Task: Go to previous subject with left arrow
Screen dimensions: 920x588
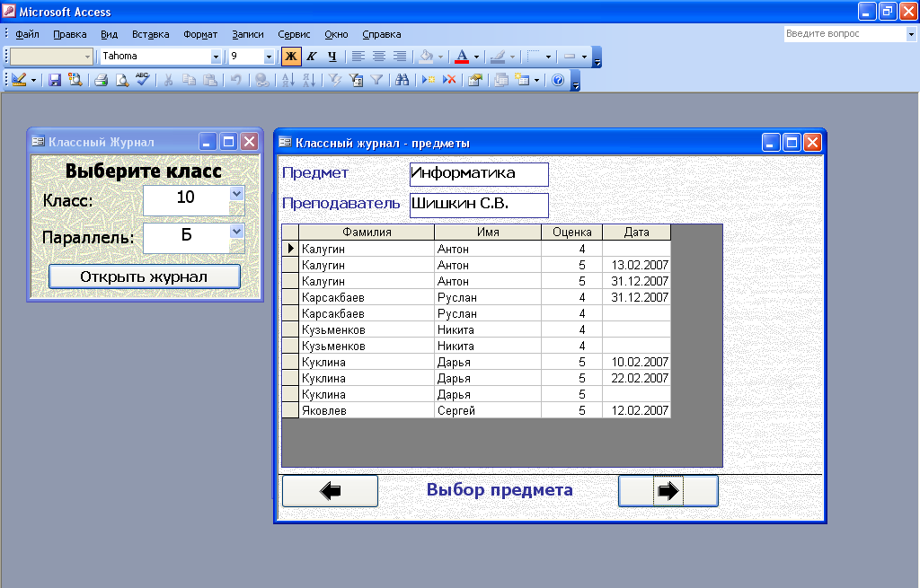Action: point(330,491)
